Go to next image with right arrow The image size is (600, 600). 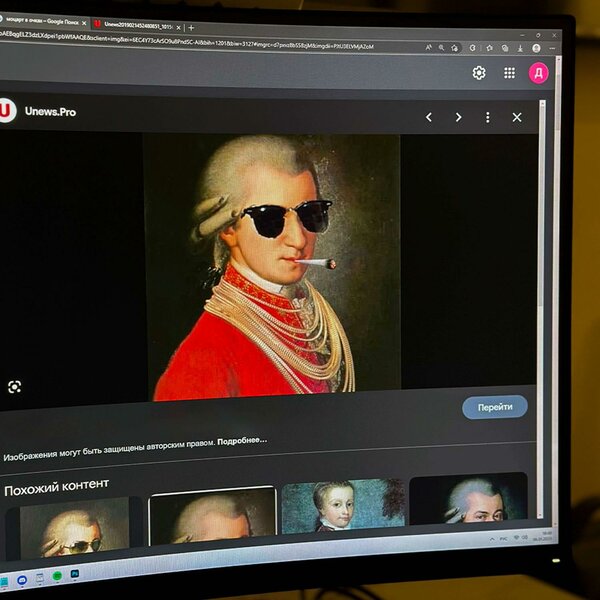click(458, 117)
